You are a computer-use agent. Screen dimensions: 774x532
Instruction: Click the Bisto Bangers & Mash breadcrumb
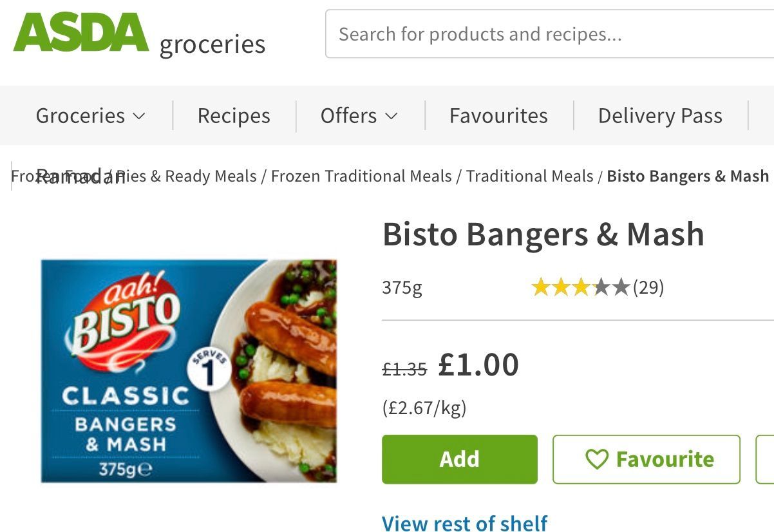(688, 176)
